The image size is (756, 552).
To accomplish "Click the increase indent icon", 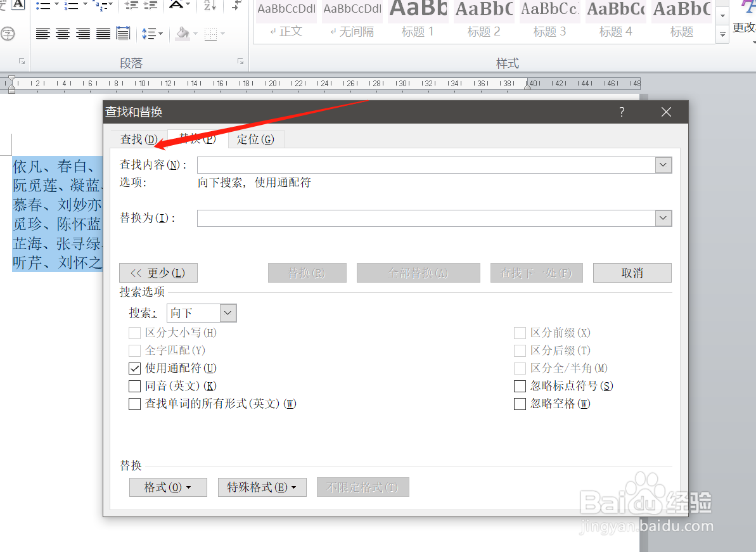I will [150, 5].
